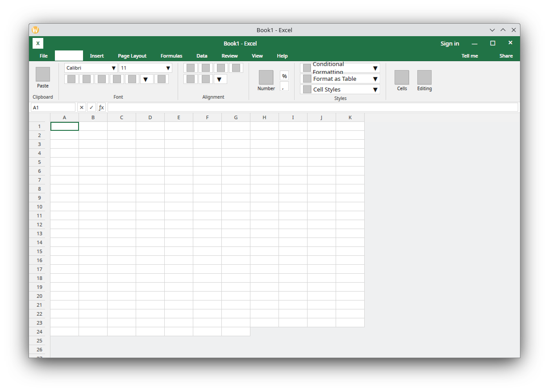This screenshot has height=392, width=549.
Task: Switch to the View tab
Action: pos(258,56)
